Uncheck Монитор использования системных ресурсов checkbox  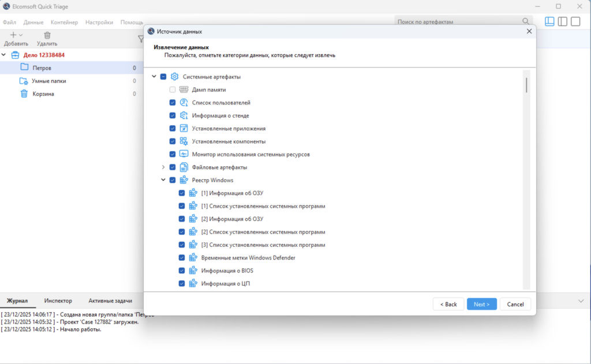[172, 154]
